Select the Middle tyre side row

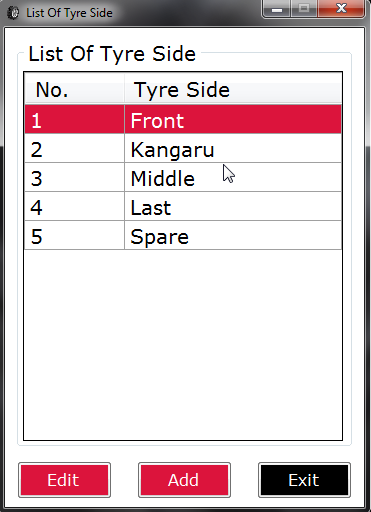click(183, 177)
